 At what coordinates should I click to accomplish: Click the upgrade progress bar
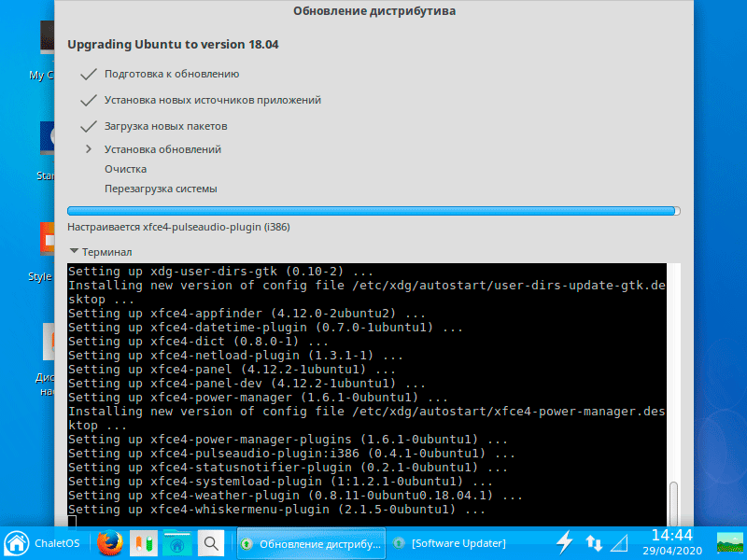pos(373,211)
